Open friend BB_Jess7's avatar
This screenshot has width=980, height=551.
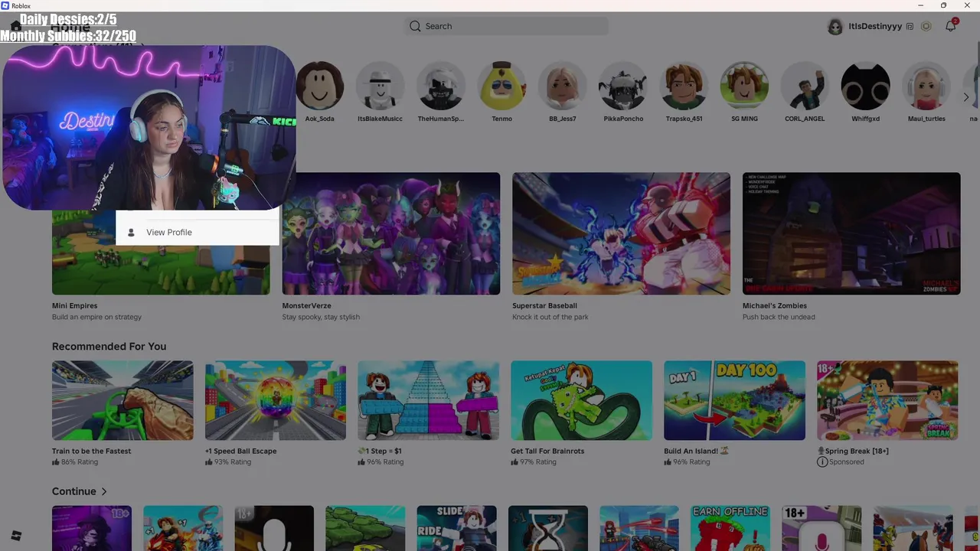562,86
